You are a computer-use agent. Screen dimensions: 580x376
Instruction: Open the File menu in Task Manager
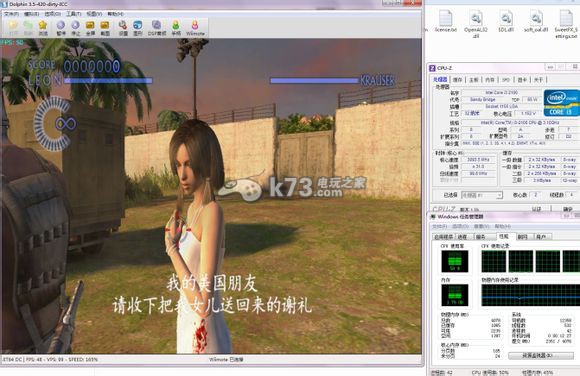tap(439, 226)
